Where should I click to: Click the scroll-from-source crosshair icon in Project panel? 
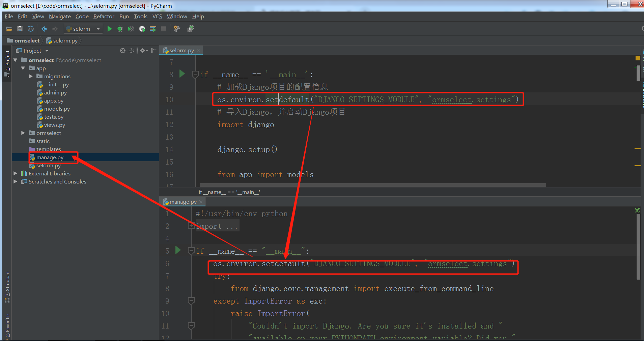click(x=123, y=51)
